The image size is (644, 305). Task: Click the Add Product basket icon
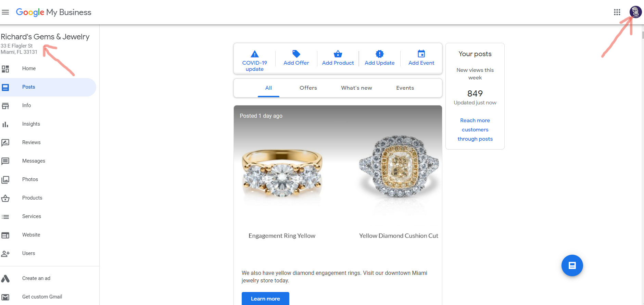tap(338, 54)
